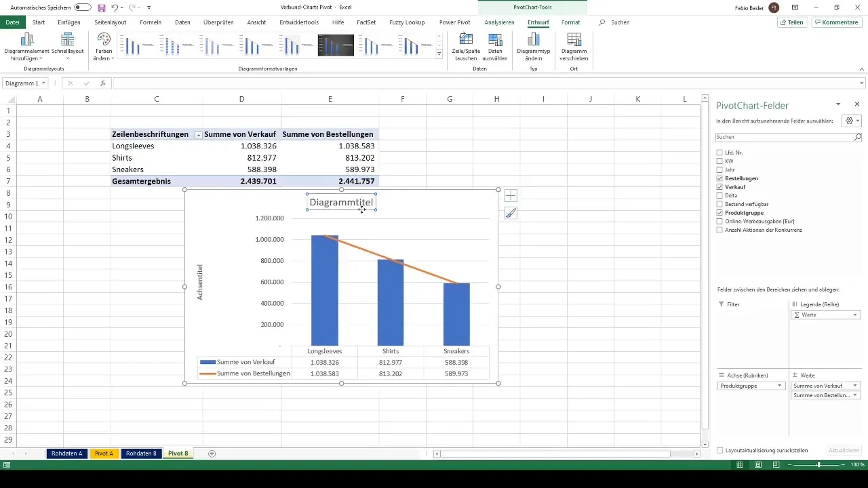Screen dimensions: 868x488
Task: Uncheck the Produktgruppe field
Action: [x=719, y=213]
